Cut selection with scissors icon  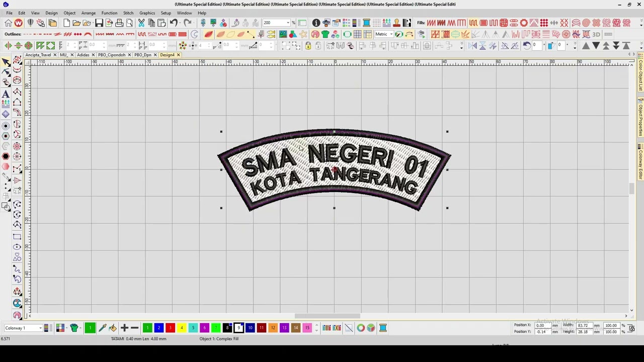click(x=141, y=23)
